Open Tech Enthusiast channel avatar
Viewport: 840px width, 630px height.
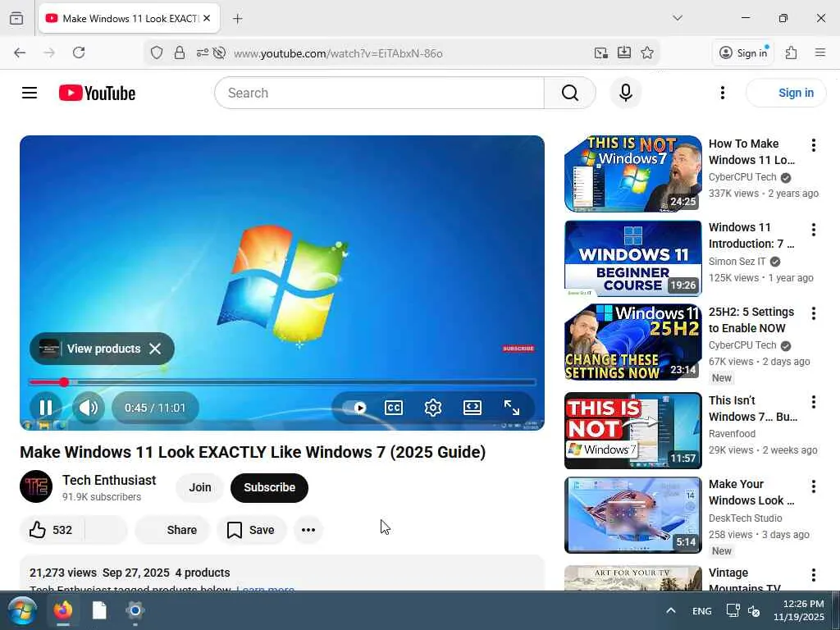click(36, 486)
